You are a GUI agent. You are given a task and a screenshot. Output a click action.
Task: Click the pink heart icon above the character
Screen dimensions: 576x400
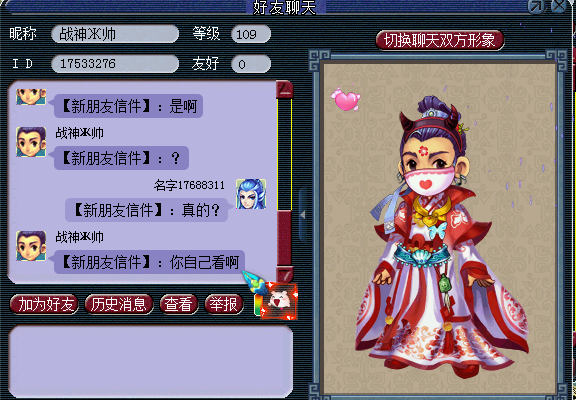click(345, 98)
